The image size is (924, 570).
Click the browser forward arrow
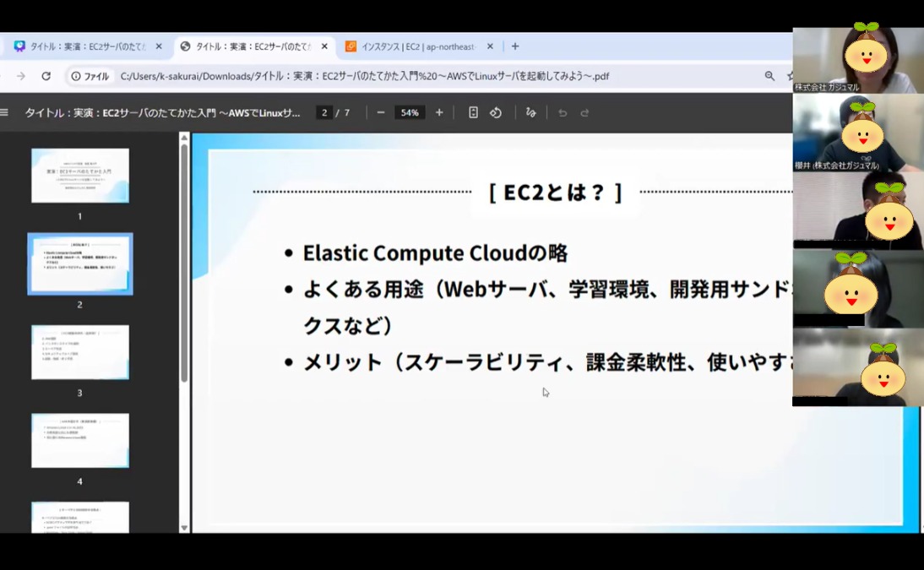pyautogui.click(x=21, y=76)
